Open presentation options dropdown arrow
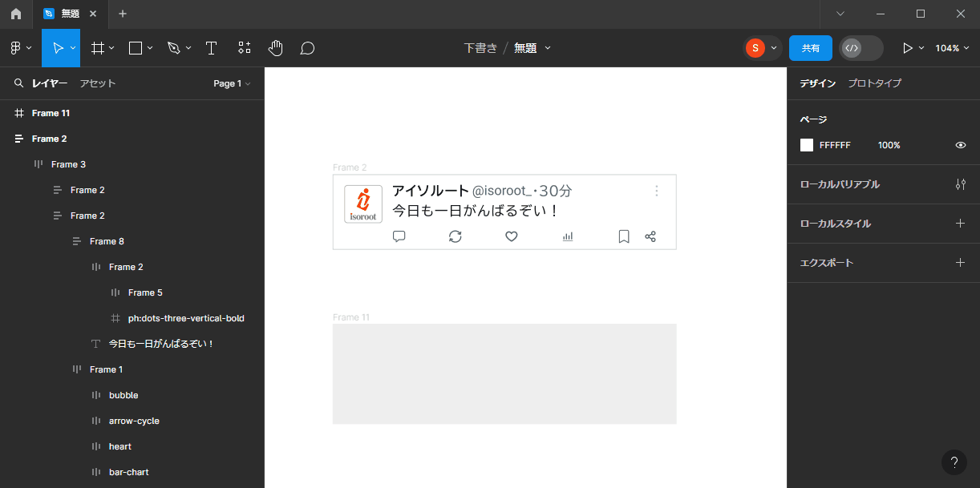This screenshot has width=980, height=488. click(x=921, y=48)
